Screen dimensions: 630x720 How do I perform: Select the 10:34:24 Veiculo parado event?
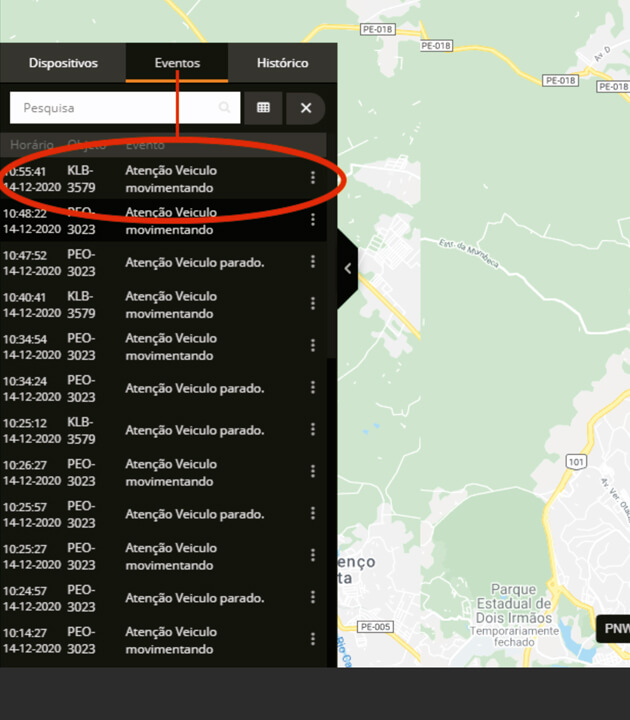point(163,388)
